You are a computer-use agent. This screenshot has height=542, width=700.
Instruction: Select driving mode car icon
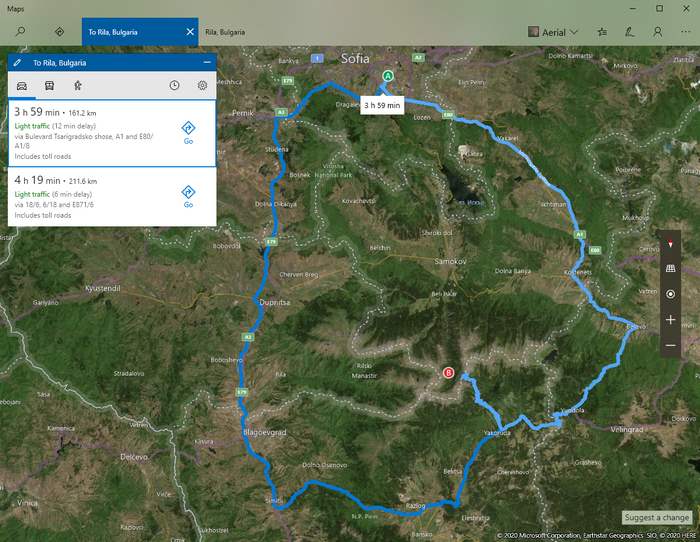[x=22, y=86]
